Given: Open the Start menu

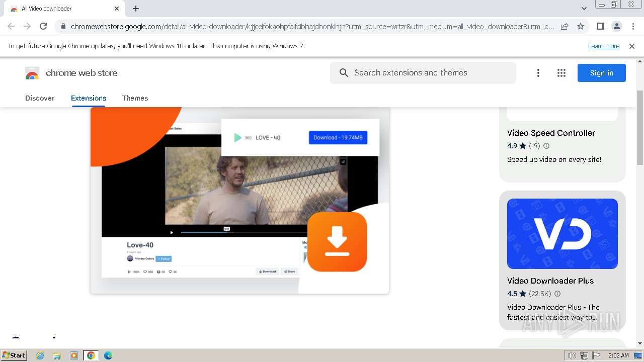Looking at the screenshot, I should (x=14, y=355).
